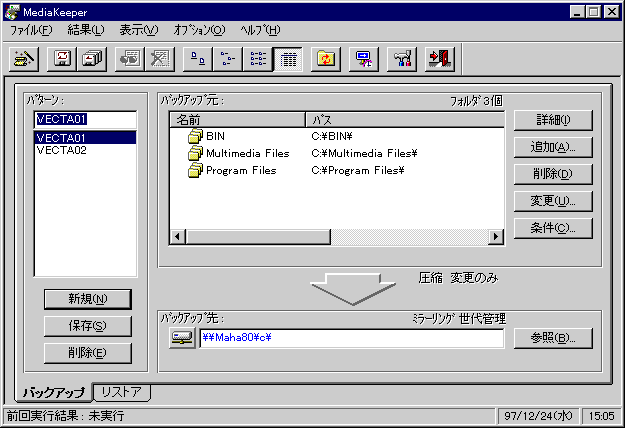The width and height of the screenshot is (625, 428).
Task: Switch to list view icon
Action: coord(258,59)
